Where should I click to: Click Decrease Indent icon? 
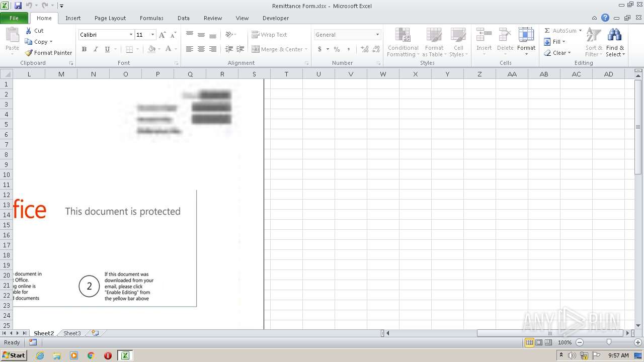(229, 49)
